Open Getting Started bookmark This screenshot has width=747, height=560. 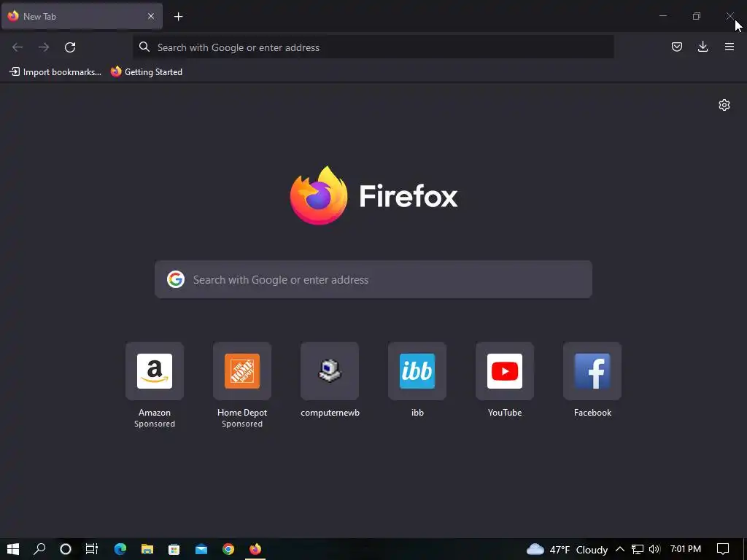point(147,72)
